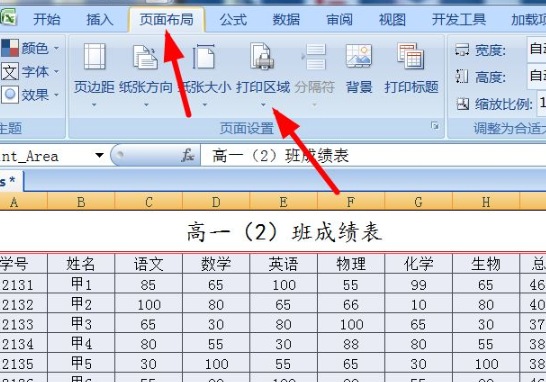
Task: Switch to the 开始 tab
Action: pyautogui.click(x=47, y=20)
